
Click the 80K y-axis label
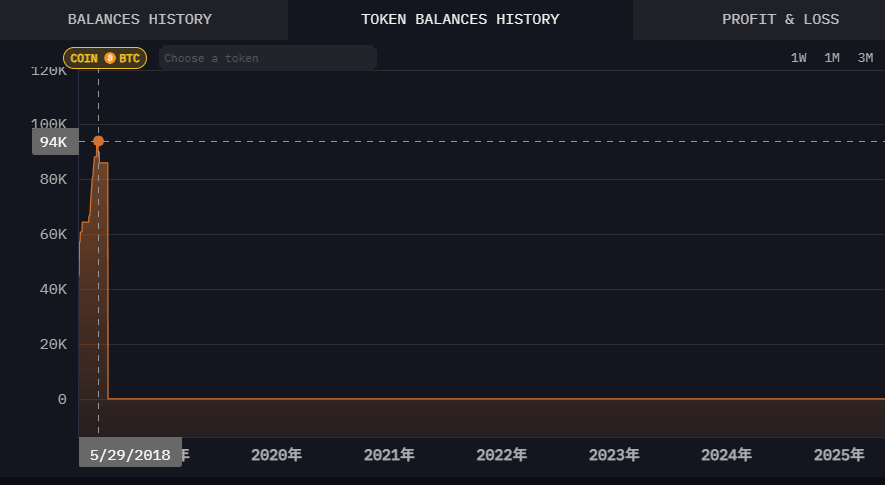(52, 179)
